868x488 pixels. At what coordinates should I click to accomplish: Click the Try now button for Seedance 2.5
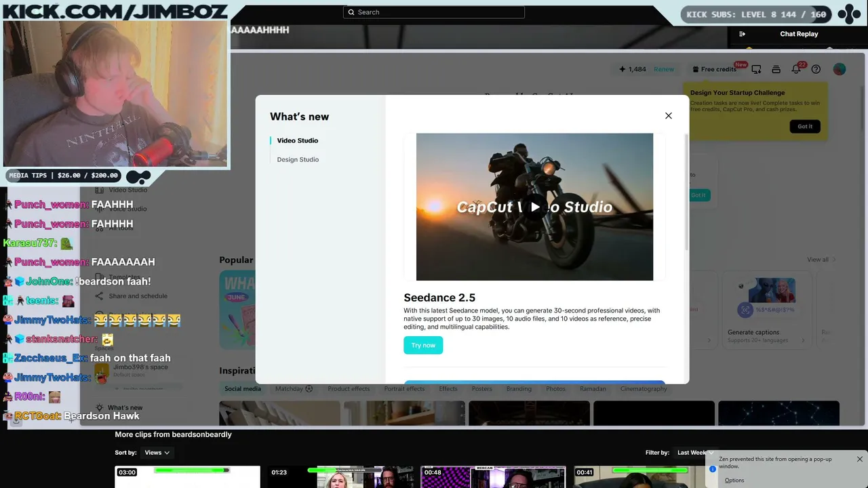coord(423,345)
